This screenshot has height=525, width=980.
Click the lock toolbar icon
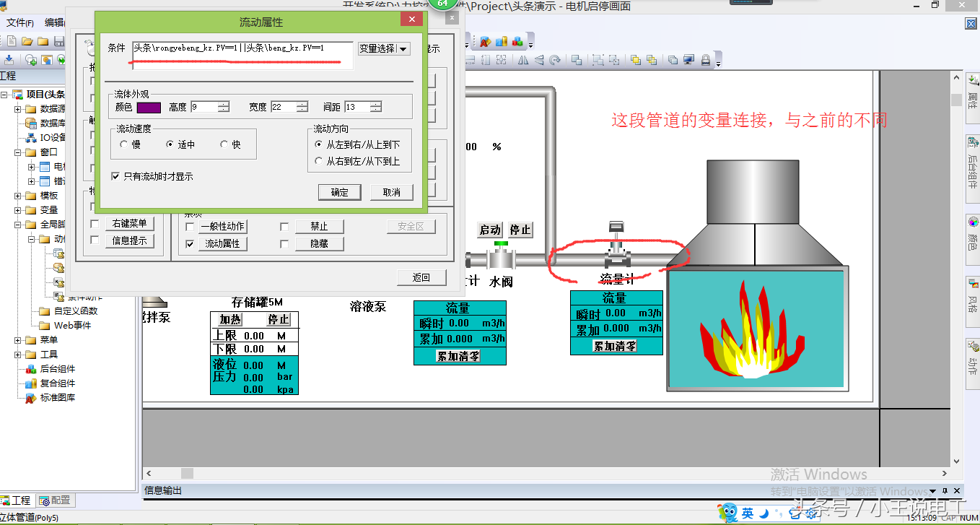[706, 60]
